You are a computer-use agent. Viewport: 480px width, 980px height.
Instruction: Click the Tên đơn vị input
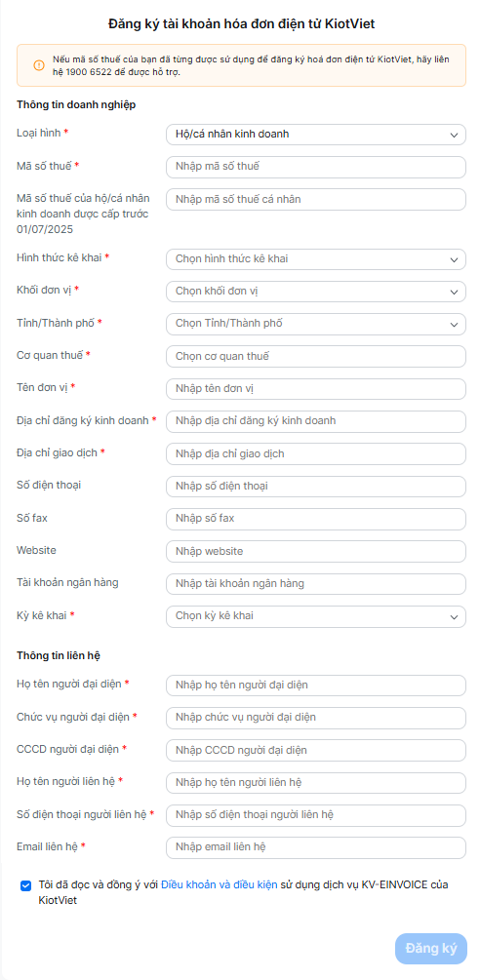(316, 389)
